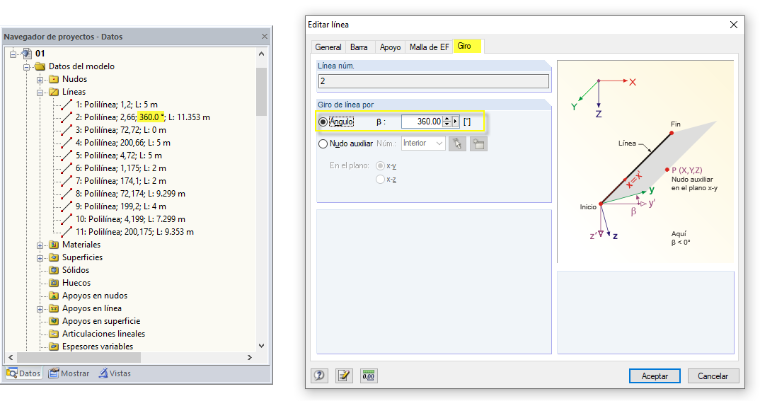The image size is (760, 402).
Task: Close the Navegador de proyectos panel
Action: coord(264,36)
